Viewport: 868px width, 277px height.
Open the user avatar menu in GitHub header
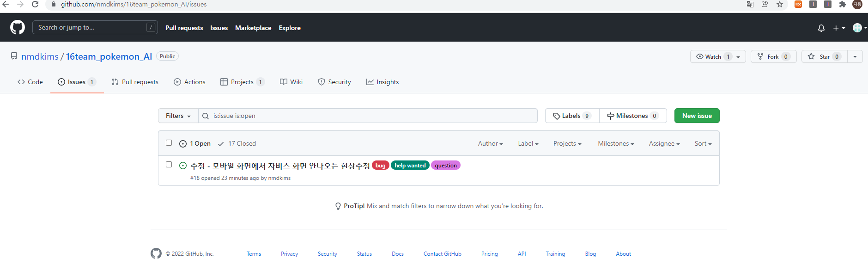tap(859, 28)
